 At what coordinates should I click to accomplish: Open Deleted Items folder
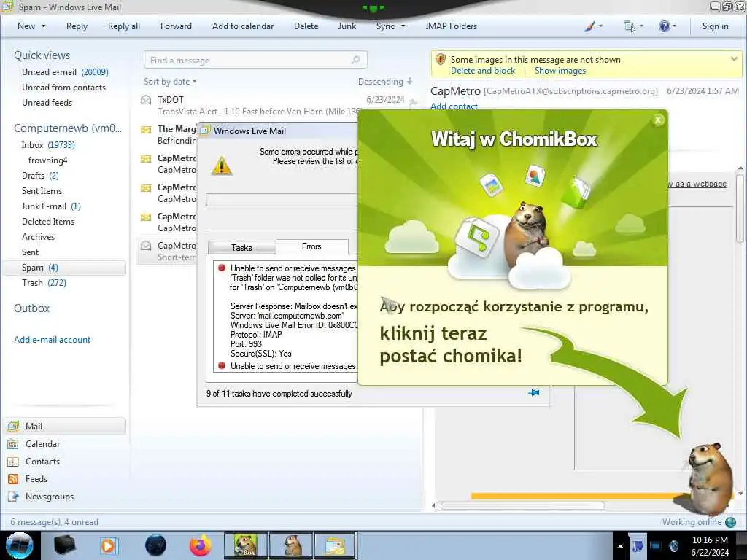tap(48, 222)
